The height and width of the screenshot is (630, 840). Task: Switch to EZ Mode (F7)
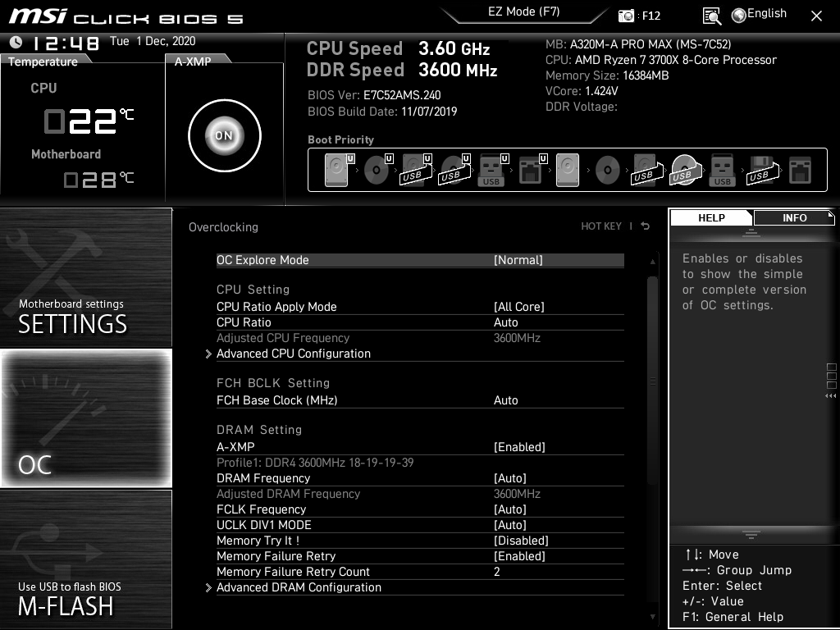[524, 11]
